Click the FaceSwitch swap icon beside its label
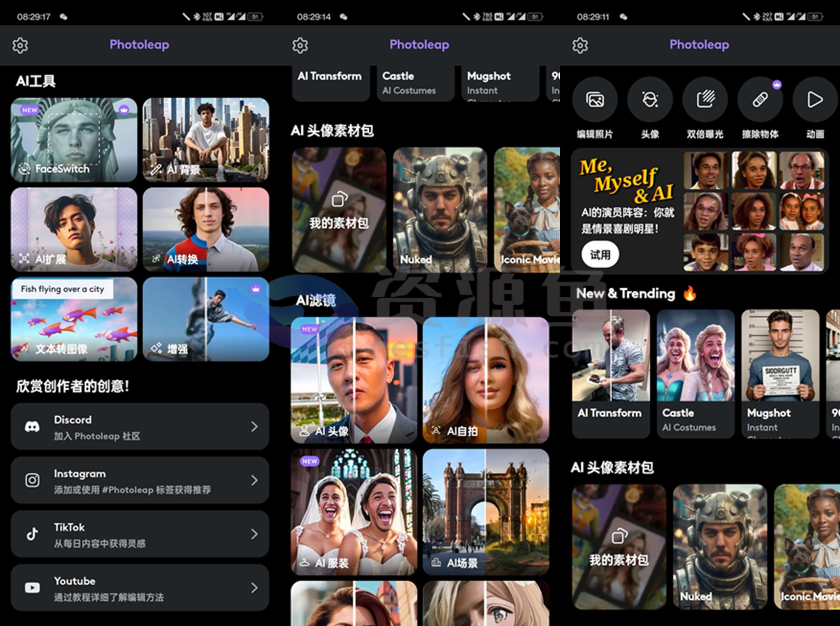 [25, 169]
